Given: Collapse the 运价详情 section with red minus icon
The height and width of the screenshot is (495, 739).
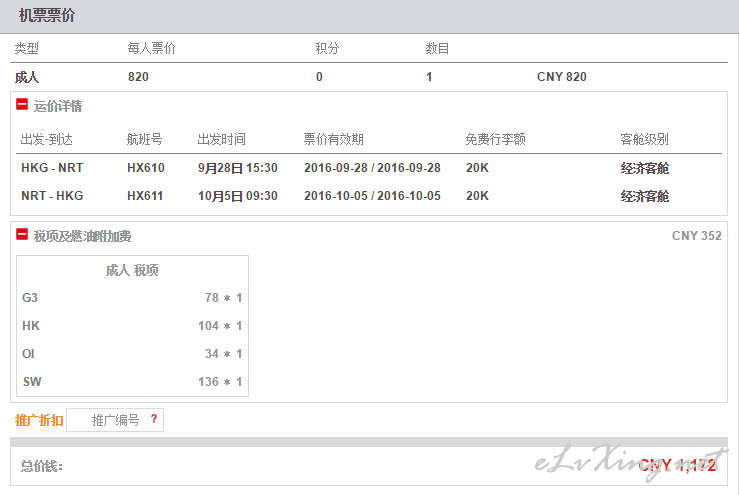Looking at the screenshot, I should 22,104.
